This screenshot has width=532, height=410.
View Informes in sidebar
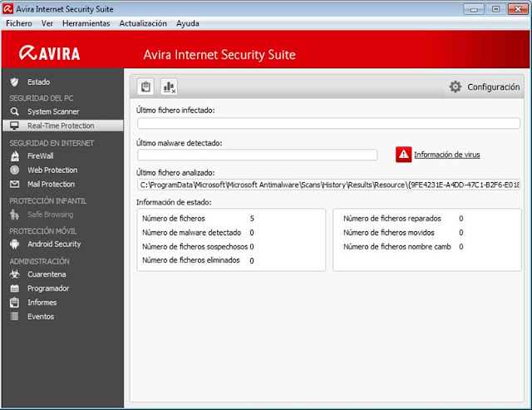point(42,302)
